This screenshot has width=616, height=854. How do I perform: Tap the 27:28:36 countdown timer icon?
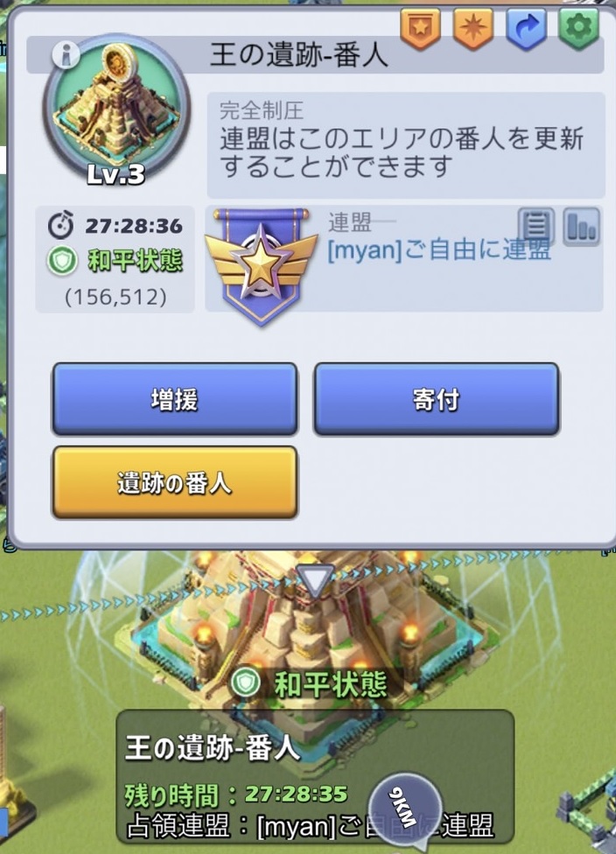point(61,225)
